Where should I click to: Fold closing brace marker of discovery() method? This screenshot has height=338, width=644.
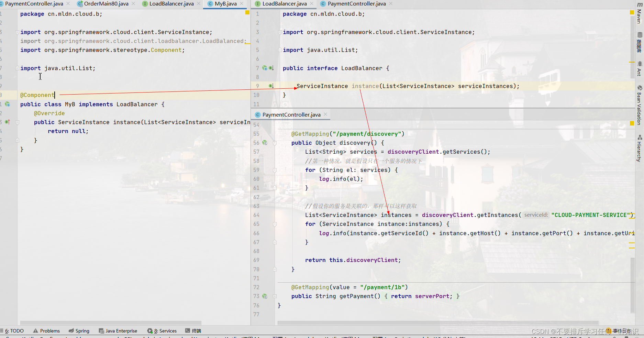275,269
